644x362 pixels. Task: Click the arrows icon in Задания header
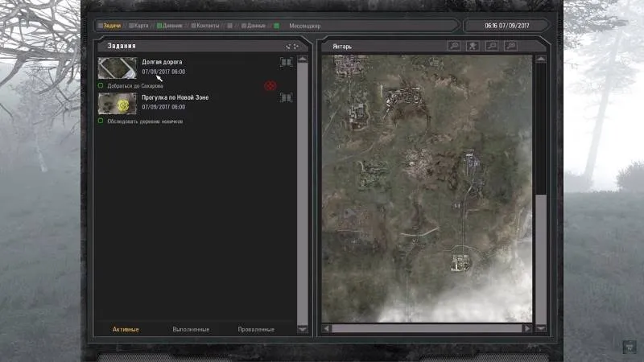click(292, 46)
